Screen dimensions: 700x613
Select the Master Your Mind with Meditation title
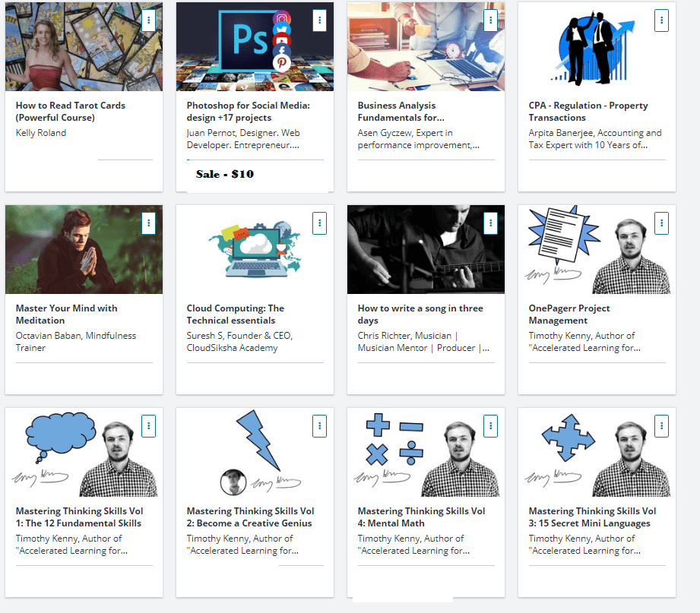pos(67,314)
